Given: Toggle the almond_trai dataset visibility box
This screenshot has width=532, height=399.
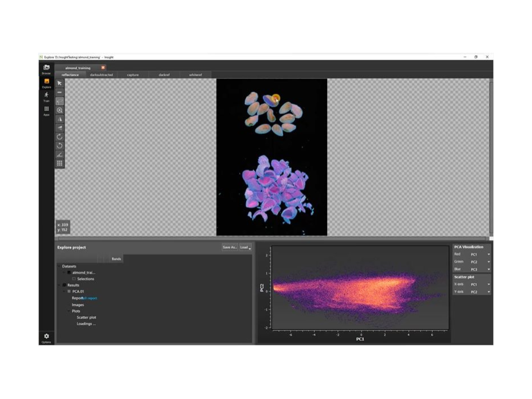Looking at the screenshot, I should click(69, 272).
